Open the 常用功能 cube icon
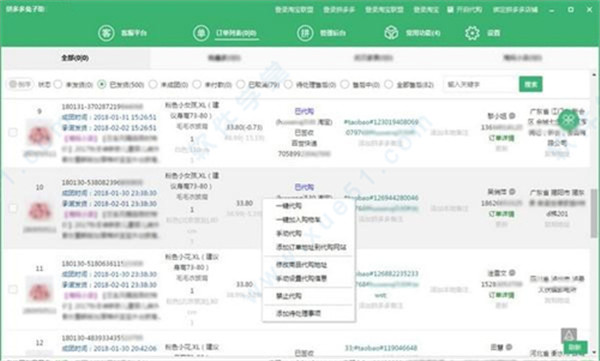Screen dimensions: 600x361 (391, 33)
